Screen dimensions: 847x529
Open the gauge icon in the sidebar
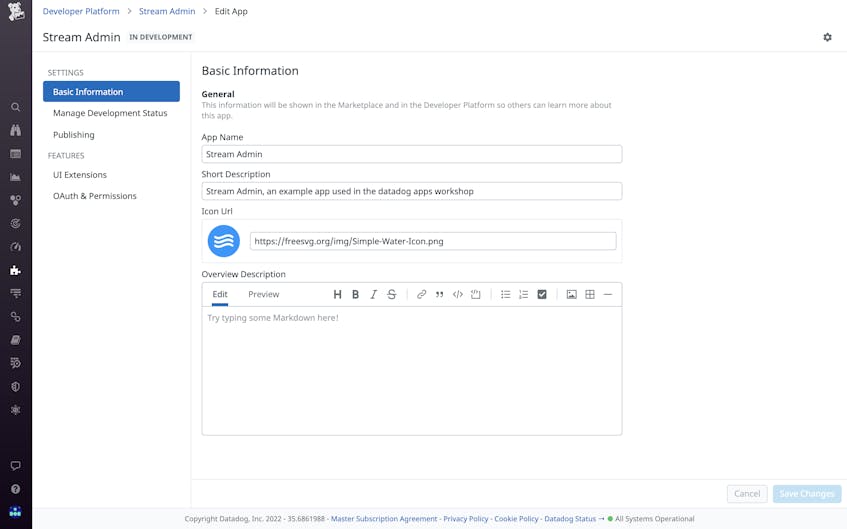click(16, 247)
